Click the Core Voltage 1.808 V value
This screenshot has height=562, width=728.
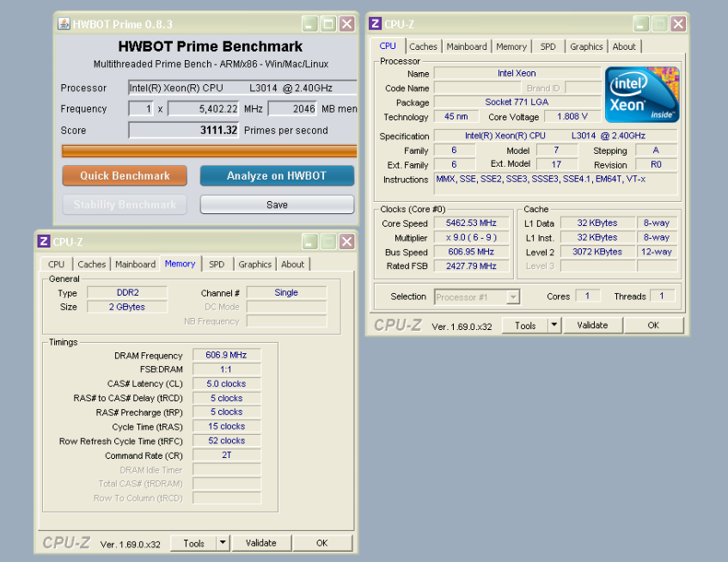(x=572, y=117)
